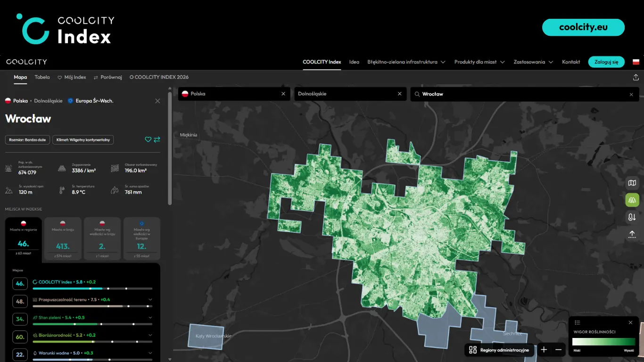Select Miasta wg wielkości w Europie card
Image resolution: width=644 pixels, height=362 pixels.
click(142, 239)
